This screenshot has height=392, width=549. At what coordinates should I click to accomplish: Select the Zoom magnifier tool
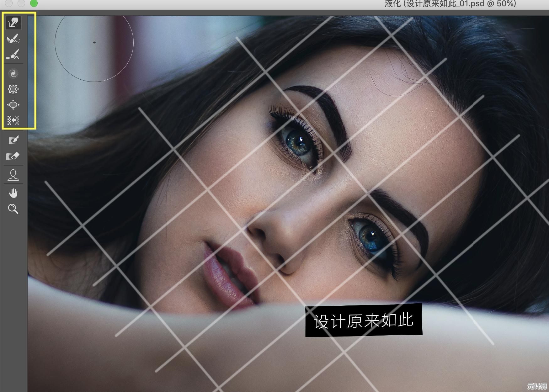[13, 209]
